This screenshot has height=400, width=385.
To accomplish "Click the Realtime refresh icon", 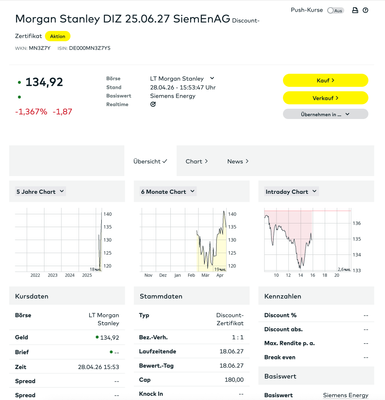I will pyautogui.click(x=153, y=104).
